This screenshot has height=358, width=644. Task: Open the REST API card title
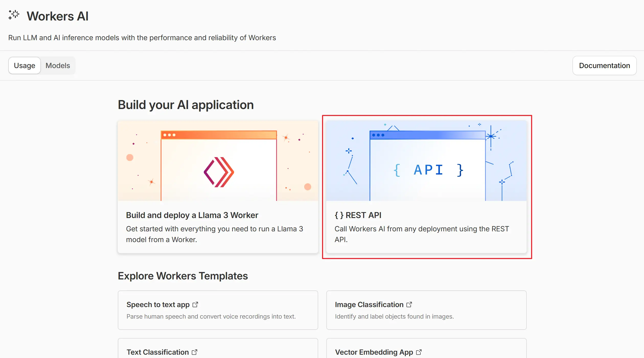[363, 215]
